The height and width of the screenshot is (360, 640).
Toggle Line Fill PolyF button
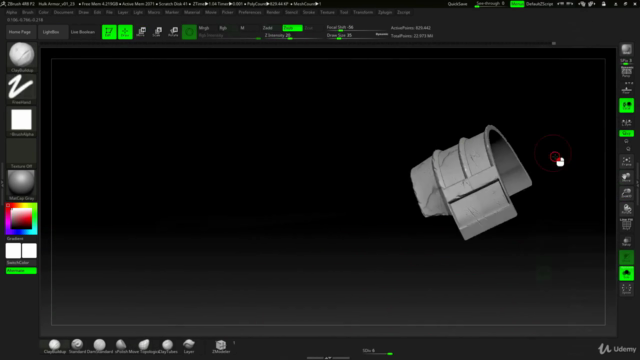pos(627,224)
